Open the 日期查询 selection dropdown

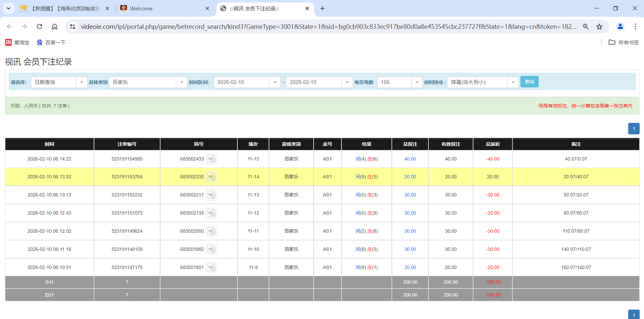[81, 82]
